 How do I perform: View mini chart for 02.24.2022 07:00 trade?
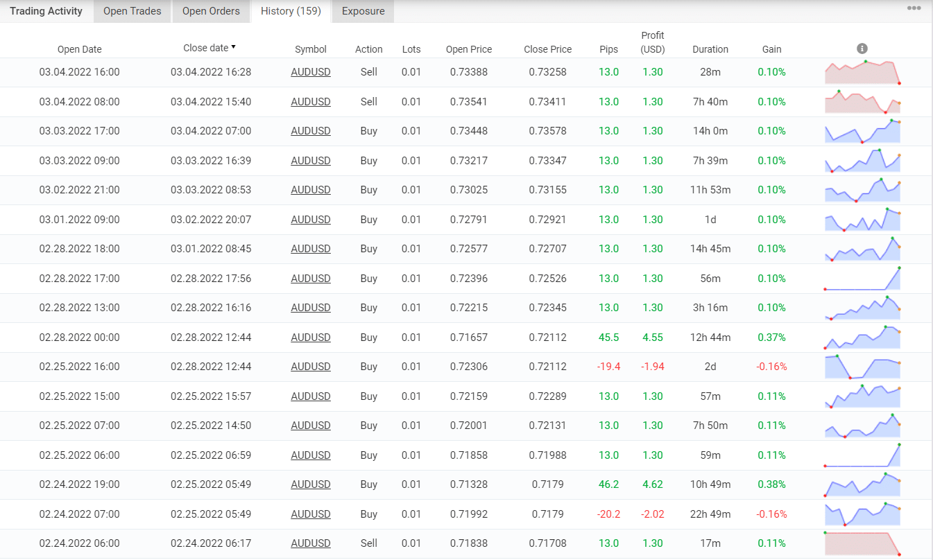[x=862, y=514]
